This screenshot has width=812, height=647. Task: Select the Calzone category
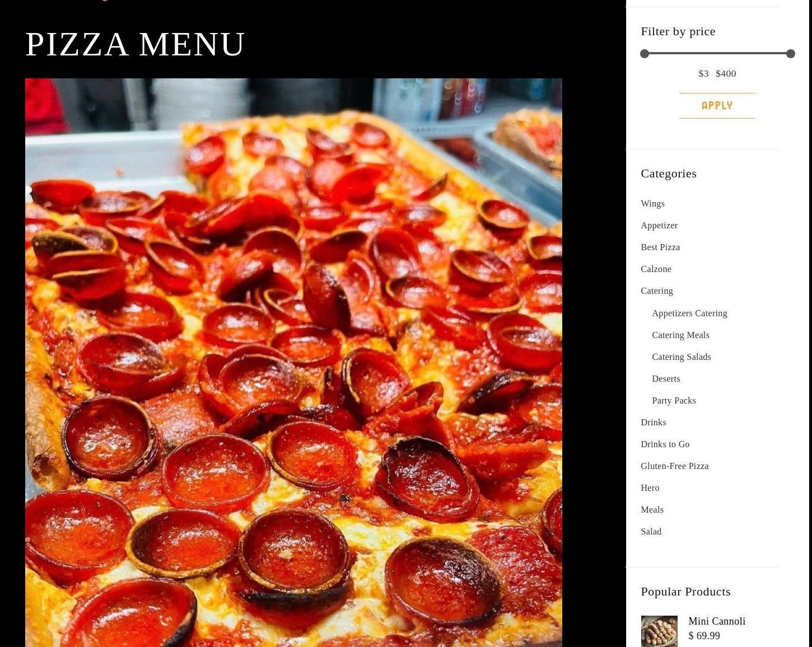click(x=656, y=269)
